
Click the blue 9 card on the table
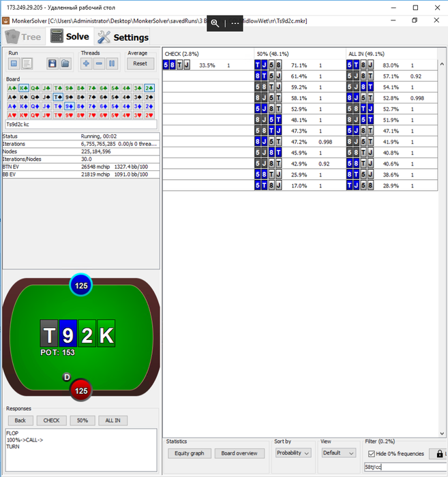tap(68, 333)
